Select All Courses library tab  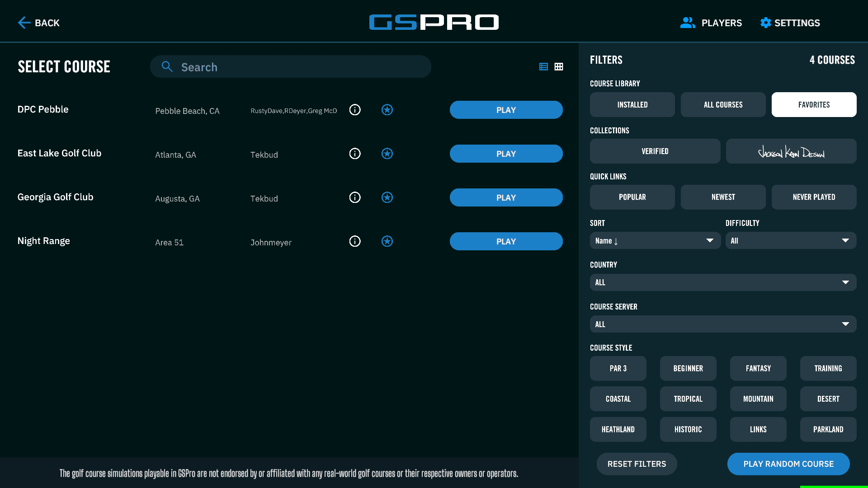pyautogui.click(x=723, y=105)
